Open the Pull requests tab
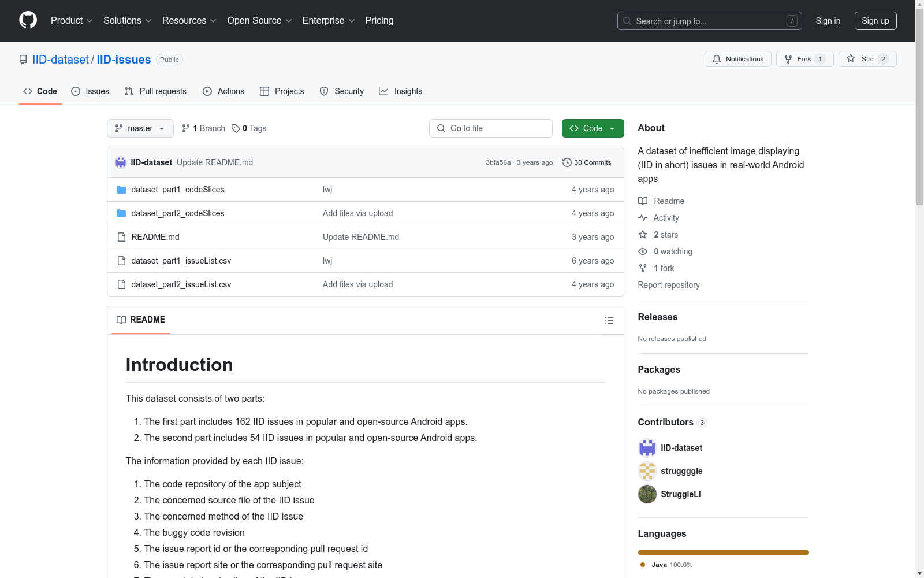 tap(155, 91)
